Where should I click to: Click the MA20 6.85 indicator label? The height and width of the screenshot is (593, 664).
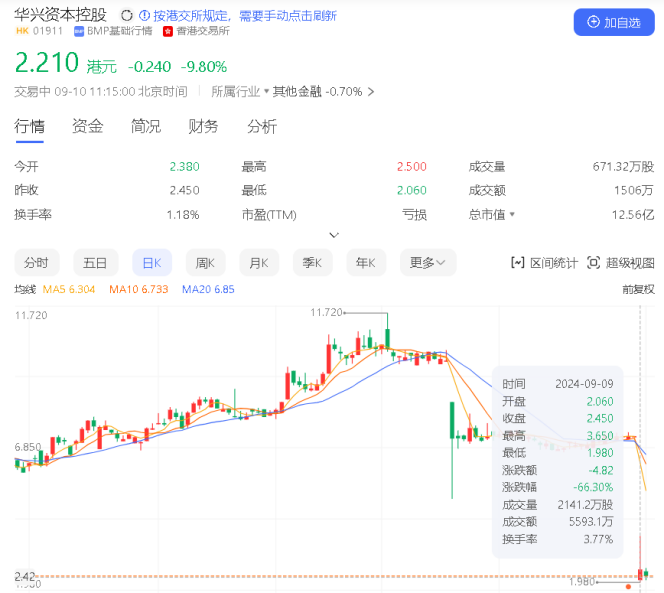pos(208,289)
